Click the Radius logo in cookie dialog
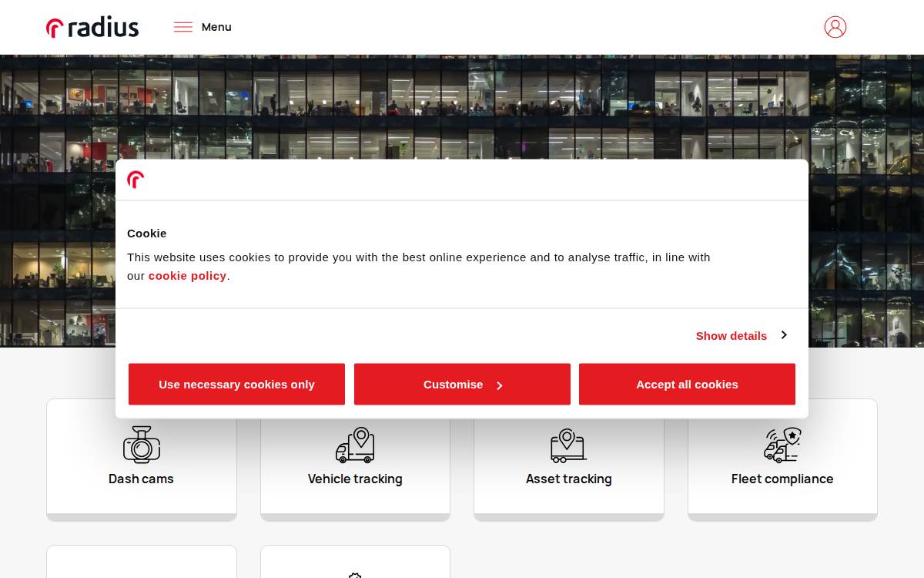This screenshot has height=578, width=924. pyautogui.click(x=136, y=180)
